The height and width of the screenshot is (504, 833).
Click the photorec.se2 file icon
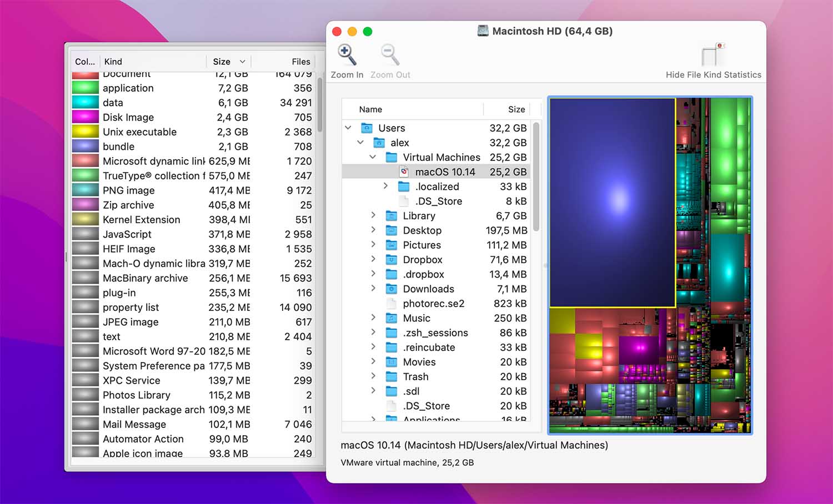tap(392, 304)
